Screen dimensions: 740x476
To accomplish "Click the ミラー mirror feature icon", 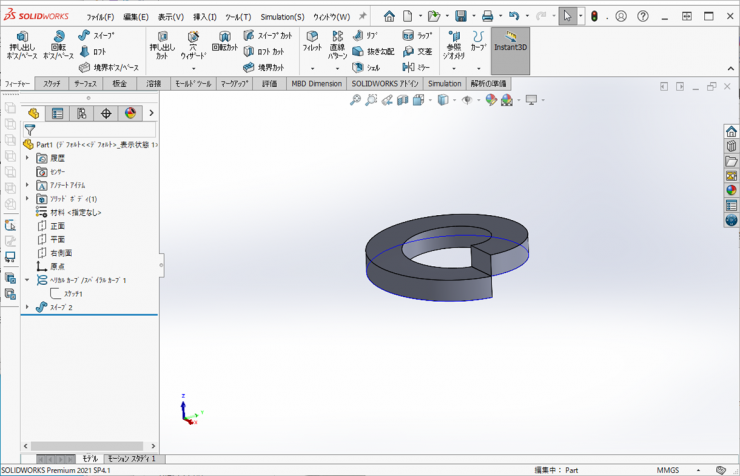I will click(409, 66).
